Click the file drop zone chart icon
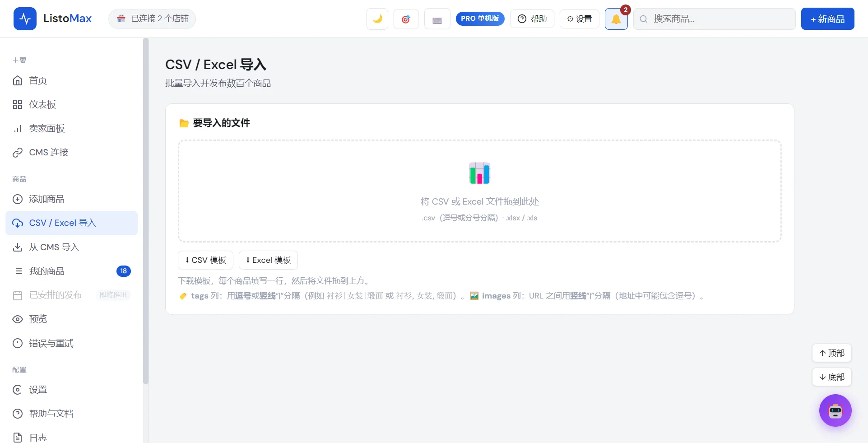 click(479, 173)
